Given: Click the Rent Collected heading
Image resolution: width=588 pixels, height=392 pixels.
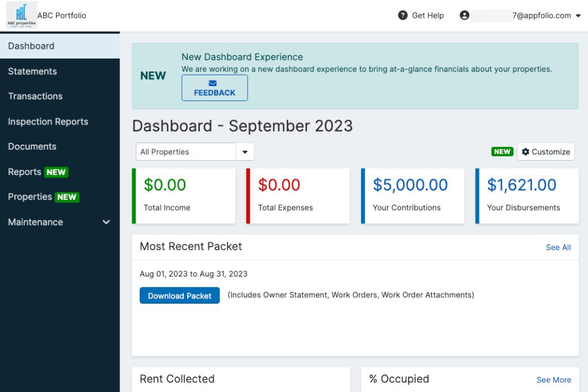Looking at the screenshot, I should tap(177, 379).
